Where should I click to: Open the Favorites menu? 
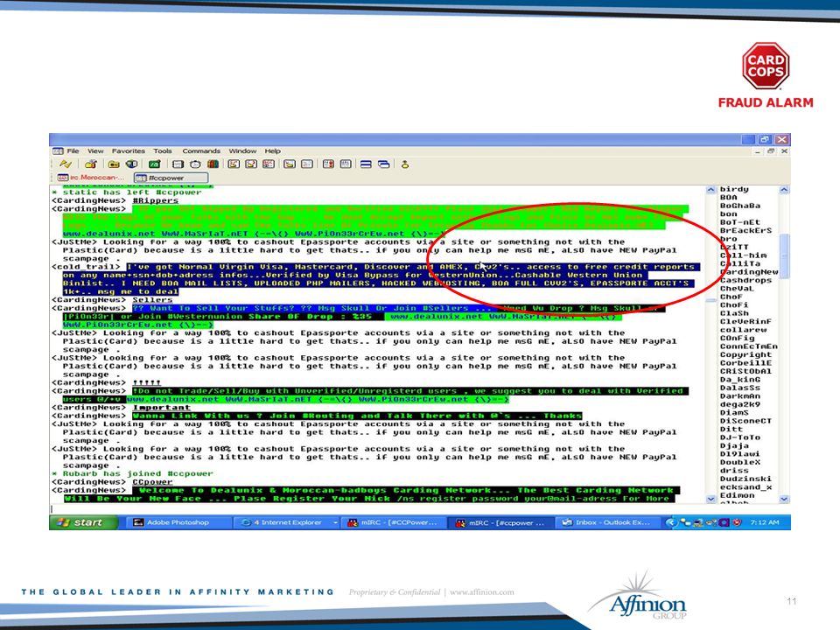[128, 151]
